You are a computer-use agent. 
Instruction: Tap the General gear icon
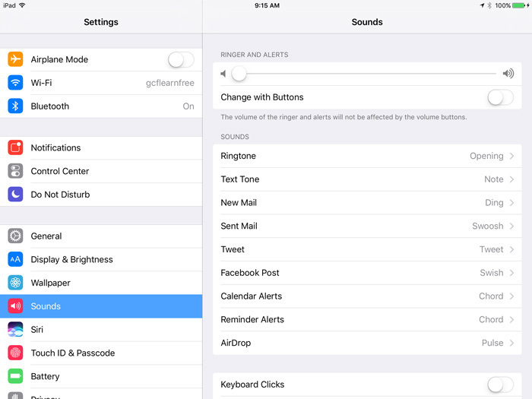[15, 236]
